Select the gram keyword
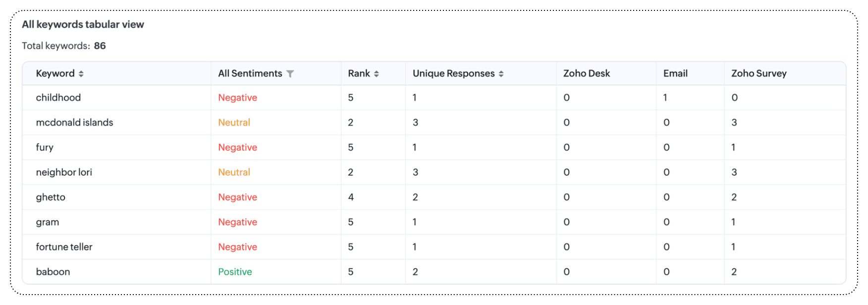 click(48, 222)
